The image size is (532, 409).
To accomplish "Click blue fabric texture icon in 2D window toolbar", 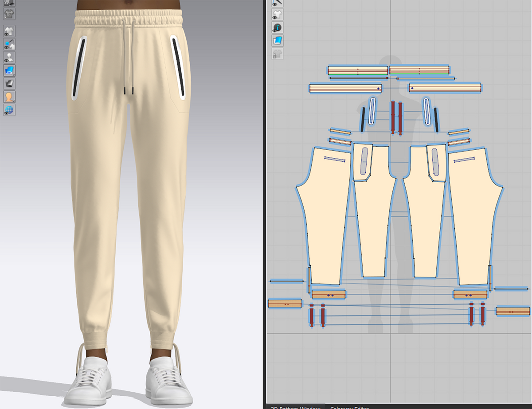I will pos(278,41).
